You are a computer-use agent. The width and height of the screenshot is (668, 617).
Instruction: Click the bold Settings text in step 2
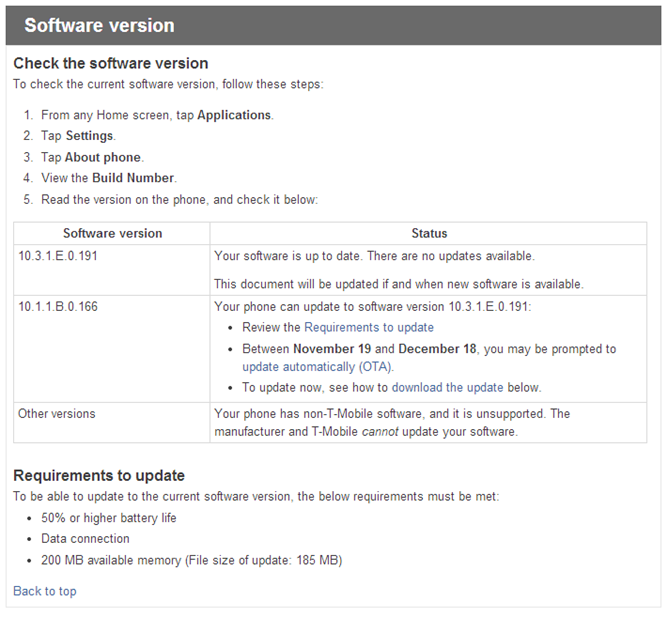[x=90, y=136]
